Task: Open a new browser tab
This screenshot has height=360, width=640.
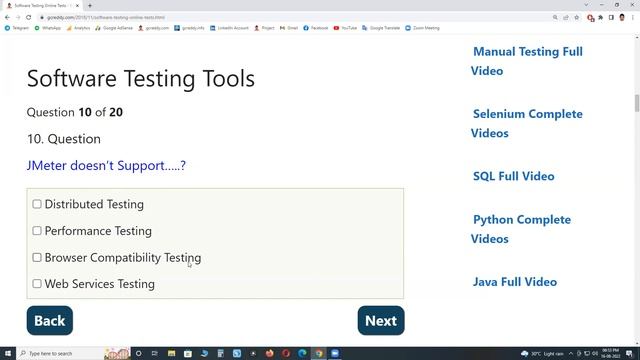Action: [x=90, y=6]
